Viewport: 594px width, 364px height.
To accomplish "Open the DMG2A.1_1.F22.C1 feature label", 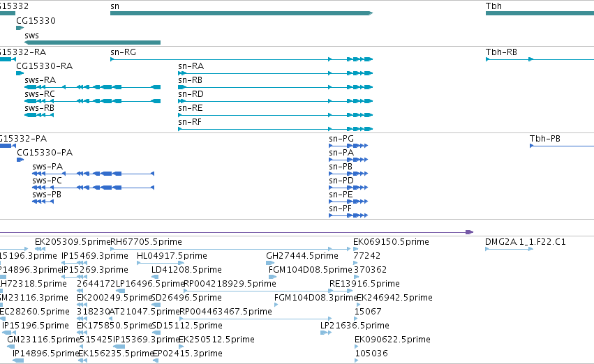I will coord(526,242).
